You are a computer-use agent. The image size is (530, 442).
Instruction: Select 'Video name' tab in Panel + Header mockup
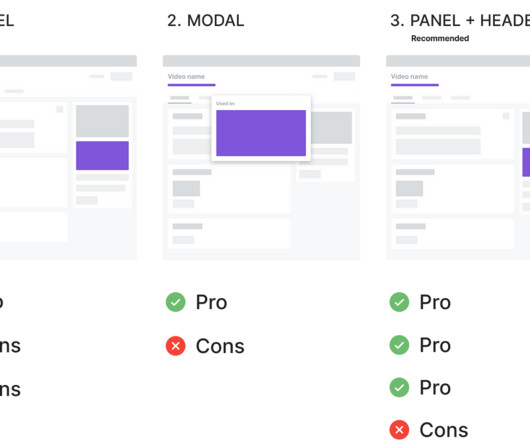pos(409,77)
